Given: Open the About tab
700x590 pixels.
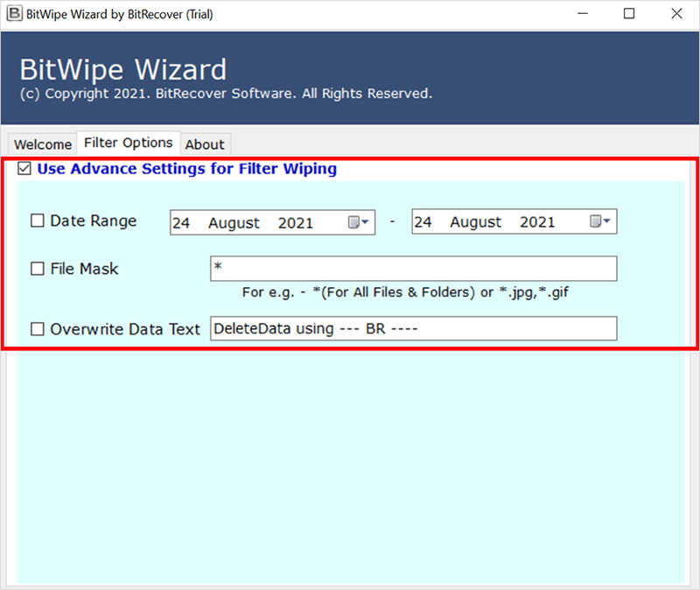Looking at the screenshot, I should pos(205,144).
